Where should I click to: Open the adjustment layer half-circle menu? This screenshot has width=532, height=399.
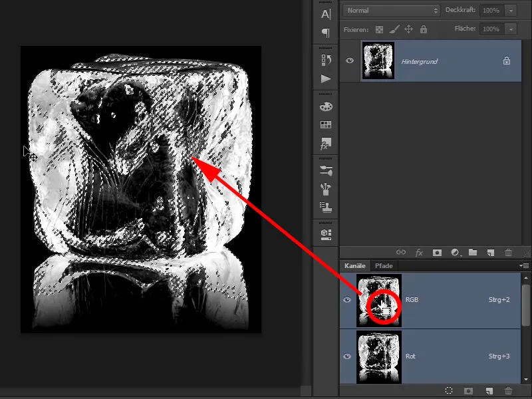tap(456, 253)
